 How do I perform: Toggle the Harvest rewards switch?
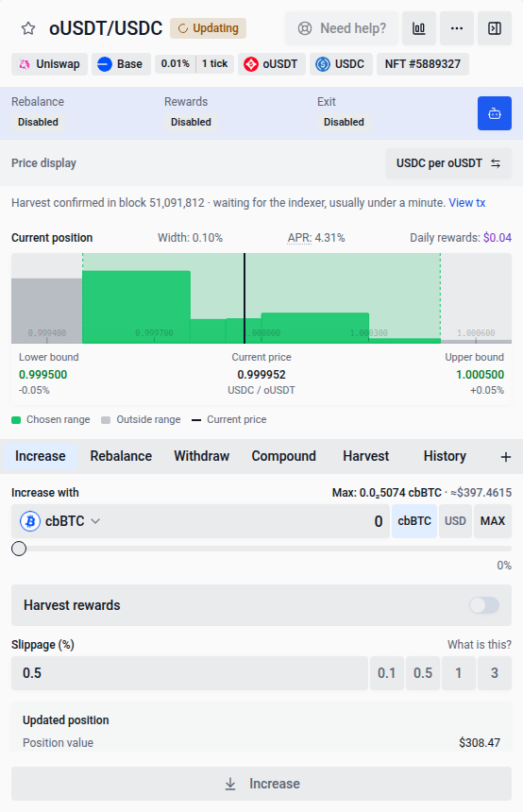[x=484, y=605]
